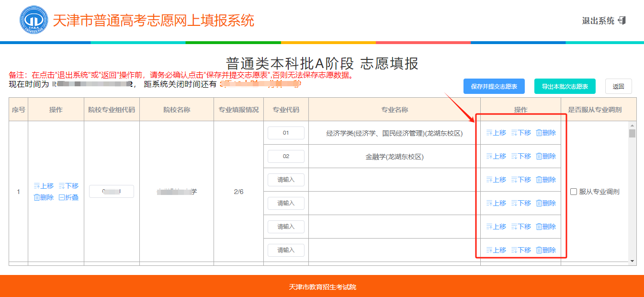Move up major 01 经济学类 row
This screenshot has width=644, height=297.
pos(496,133)
